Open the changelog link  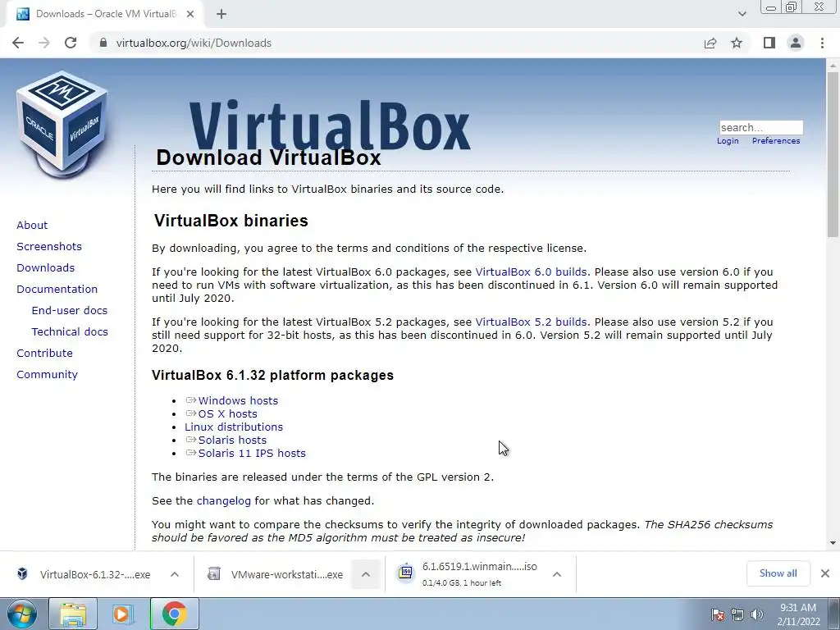[x=223, y=501]
